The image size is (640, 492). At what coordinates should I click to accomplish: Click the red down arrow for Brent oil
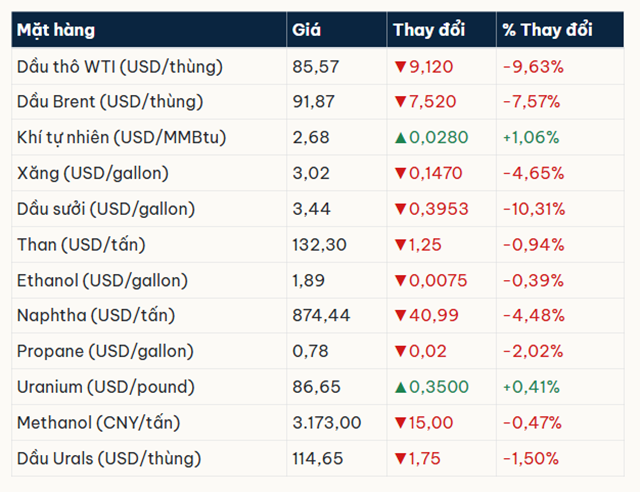[x=400, y=102]
